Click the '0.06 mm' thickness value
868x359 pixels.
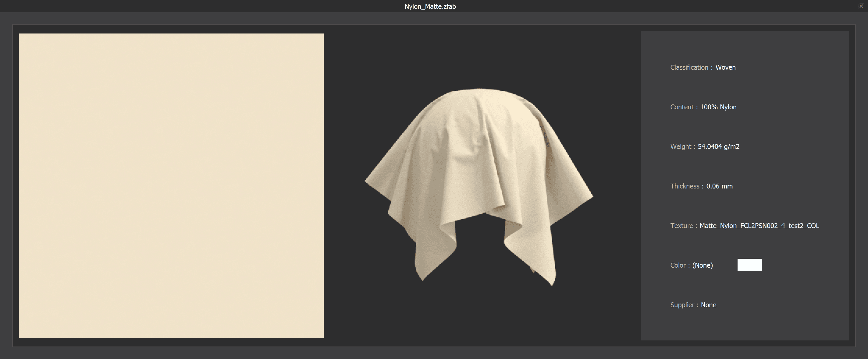pos(719,186)
